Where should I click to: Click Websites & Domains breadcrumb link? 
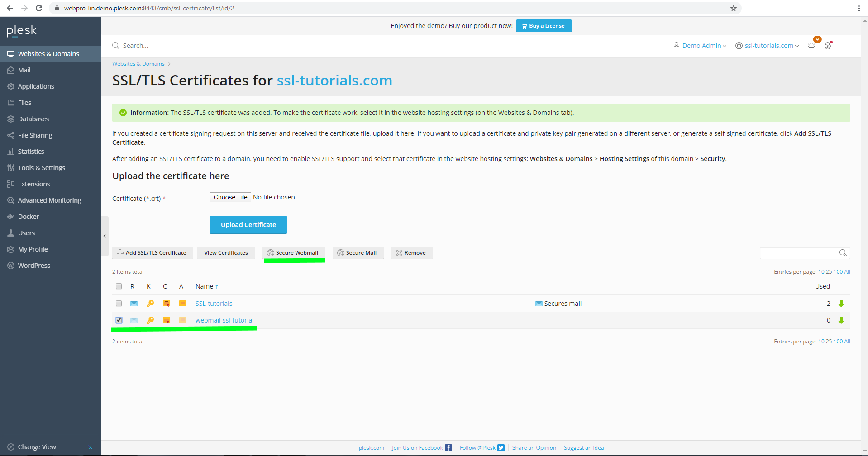(x=138, y=64)
